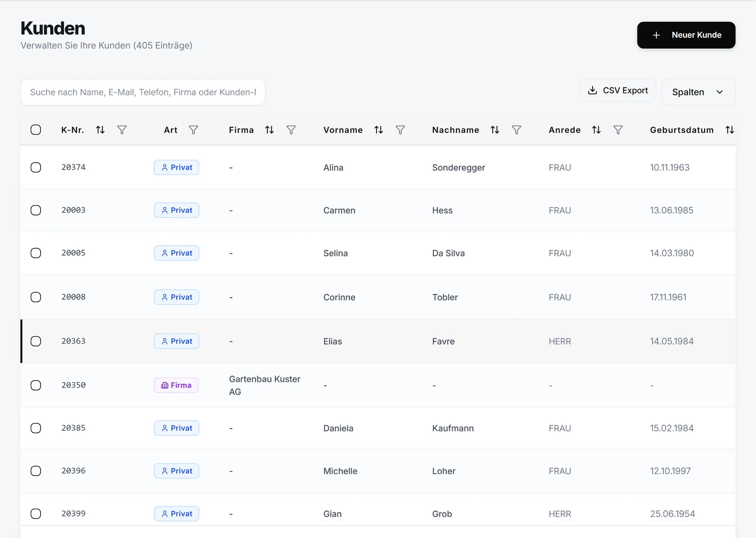Viewport: 756px width, 538px height.
Task: Click first name Selina
Action: pyautogui.click(x=335, y=253)
